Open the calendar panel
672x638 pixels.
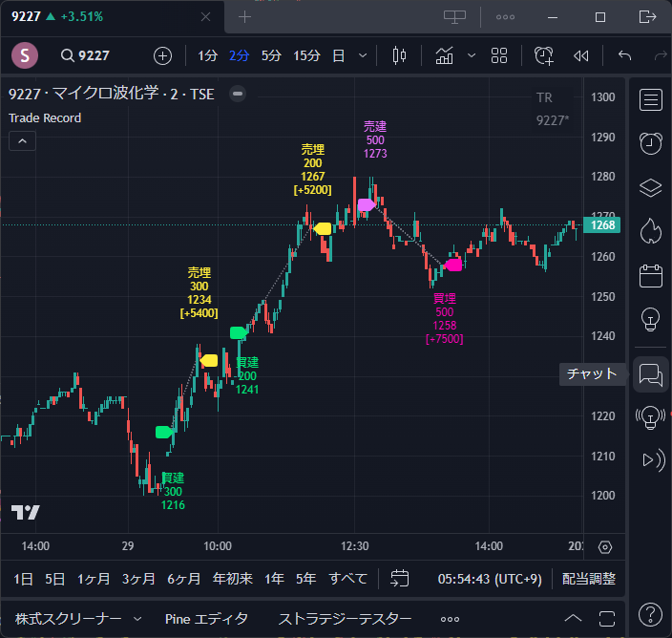[651, 275]
